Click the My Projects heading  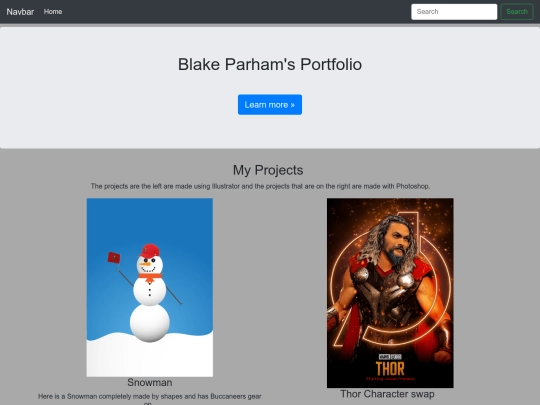[268, 170]
